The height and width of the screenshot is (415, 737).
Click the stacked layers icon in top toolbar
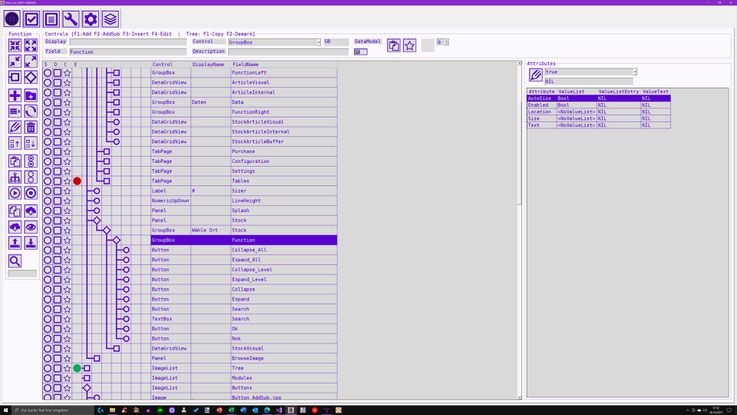[110, 19]
